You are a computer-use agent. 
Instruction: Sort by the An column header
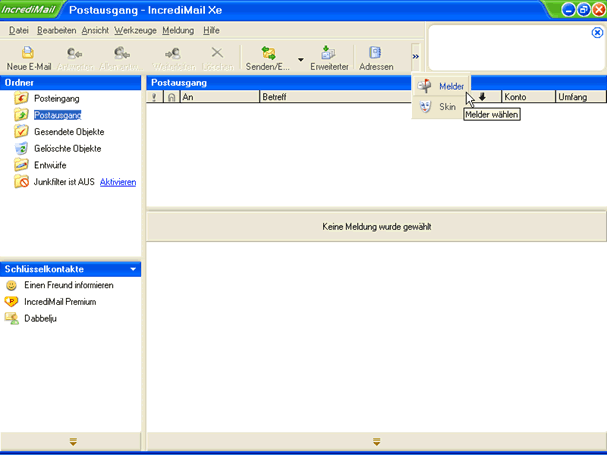(x=220, y=97)
